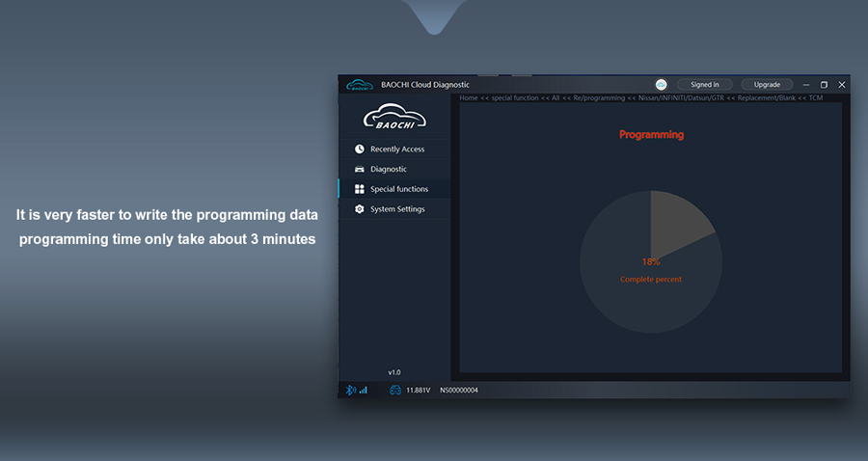Click the round cloud avatar icon
The height and width of the screenshot is (461, 868).
661,85
